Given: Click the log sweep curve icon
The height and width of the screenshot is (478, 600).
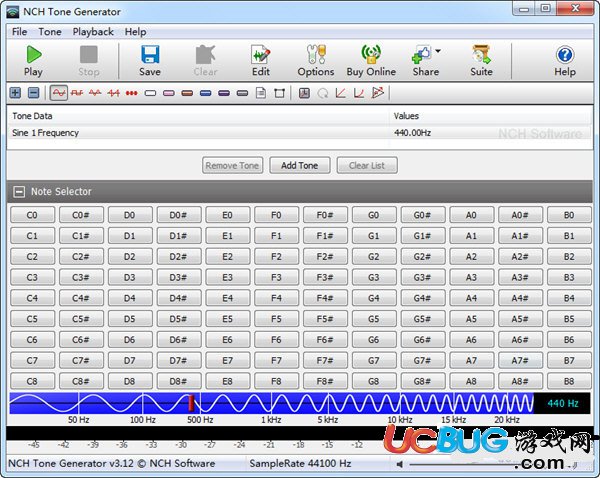Looking at the screenshot, I should click(x=359, y=93).
